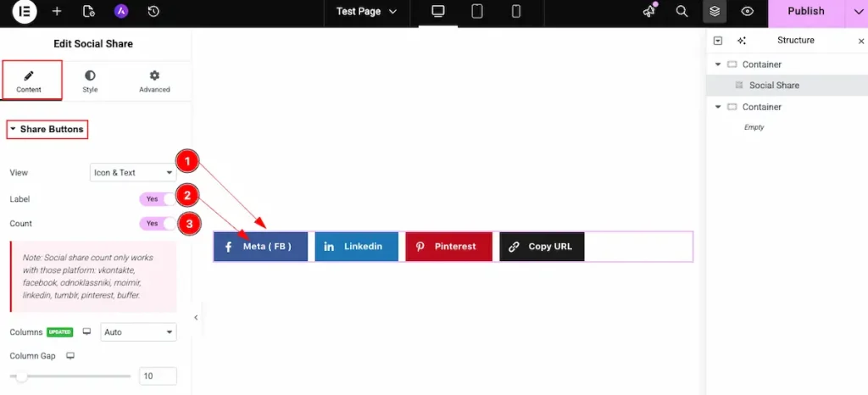
Task: Open the finder search icon
Action: tap(682, 12)
